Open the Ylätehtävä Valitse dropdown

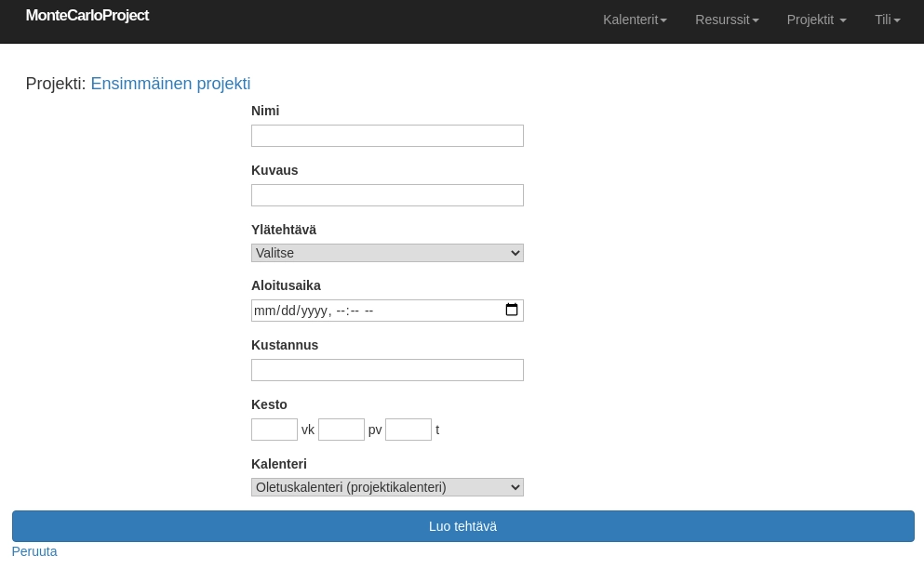click(387, 253)
